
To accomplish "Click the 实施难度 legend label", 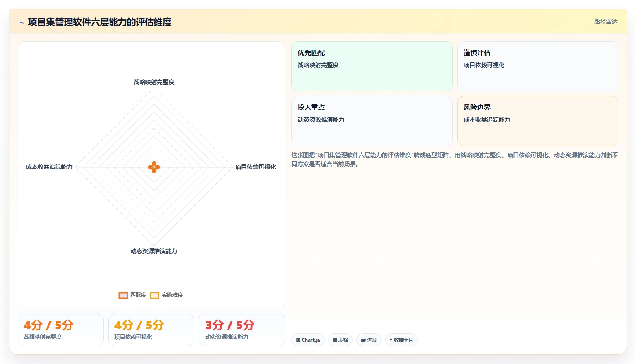I will point(172,295).
